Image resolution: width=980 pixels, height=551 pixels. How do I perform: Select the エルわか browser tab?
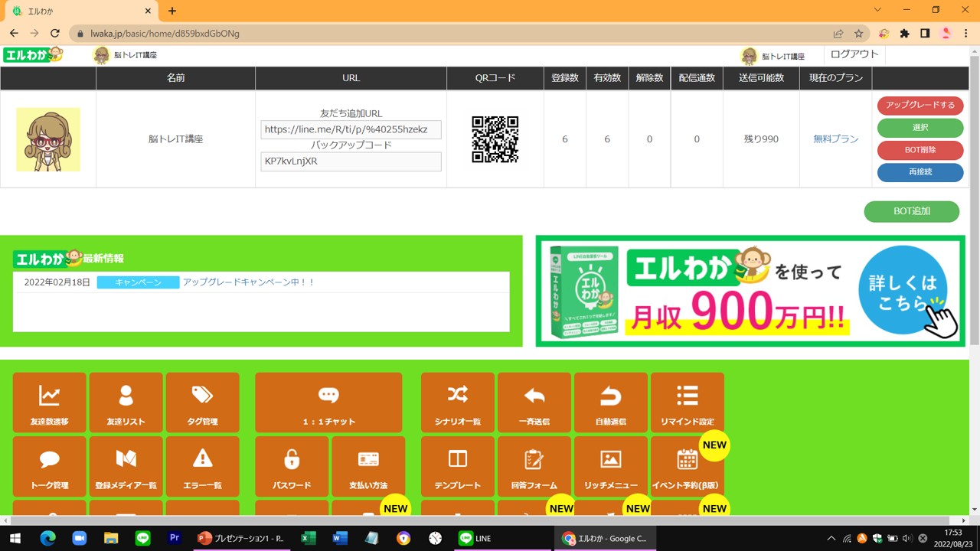pyautogui.click(x=81, y=11)
